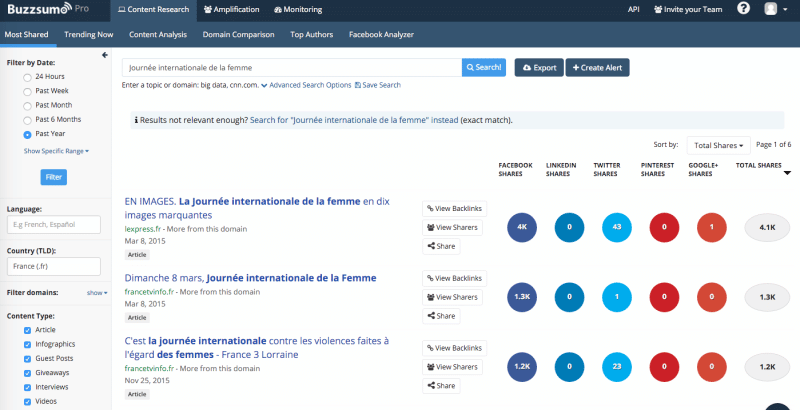
Task: Click exact match search suggestion link
Action: [x=354, y=120]
